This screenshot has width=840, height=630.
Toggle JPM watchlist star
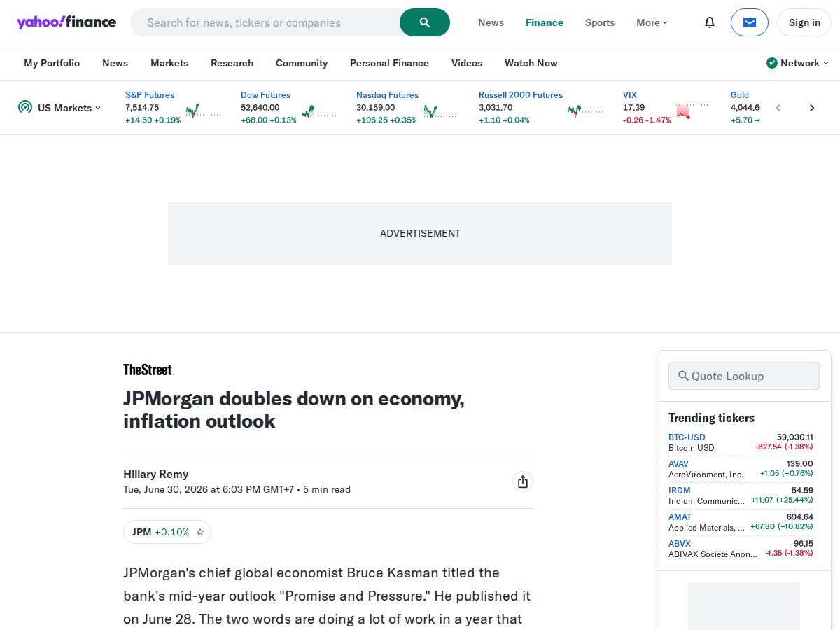click(x=200, y=532)
